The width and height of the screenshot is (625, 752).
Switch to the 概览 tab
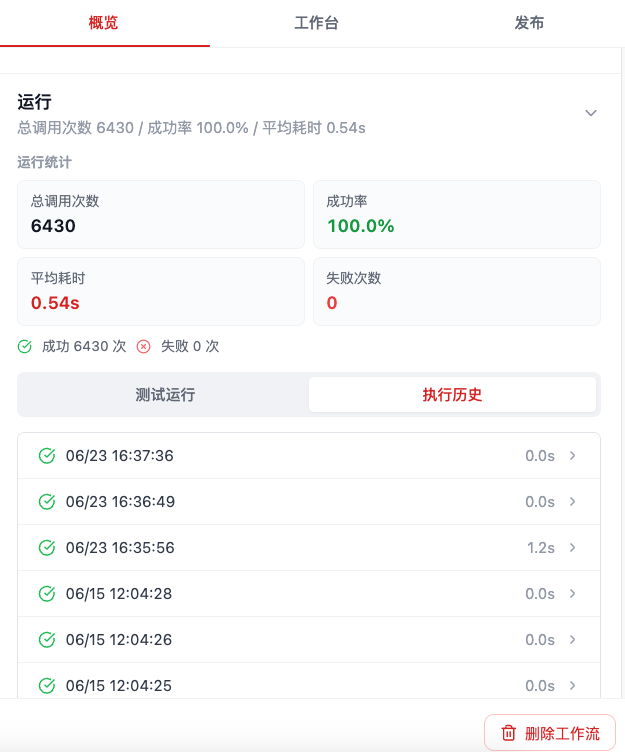[x=104, y=23]
